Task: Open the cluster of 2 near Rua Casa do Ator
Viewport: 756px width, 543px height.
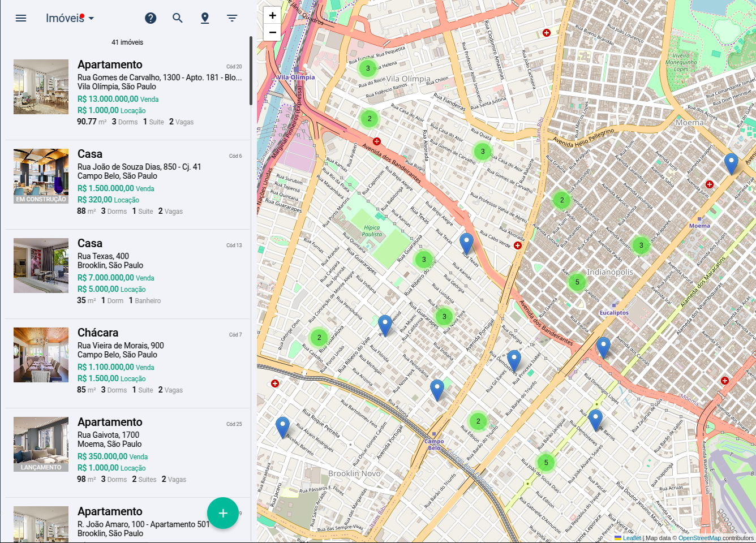Action: click(370, 119)
